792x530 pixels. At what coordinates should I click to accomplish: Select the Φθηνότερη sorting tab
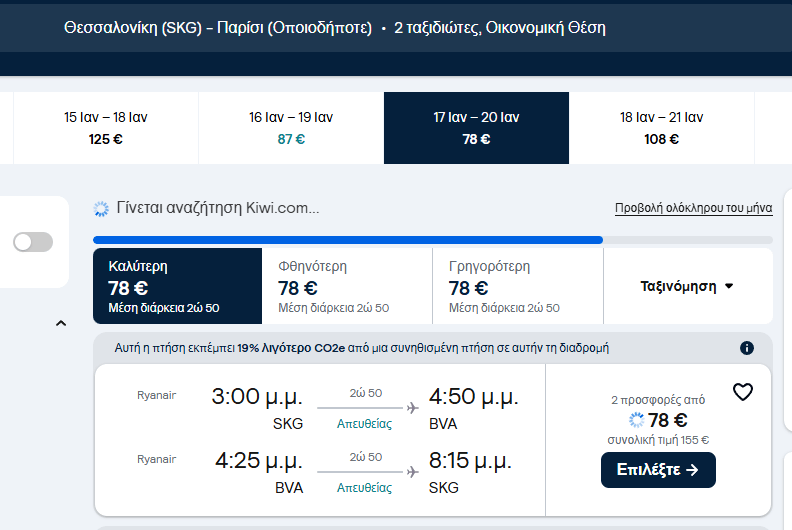pyautogui.click(x=347, y=286)
